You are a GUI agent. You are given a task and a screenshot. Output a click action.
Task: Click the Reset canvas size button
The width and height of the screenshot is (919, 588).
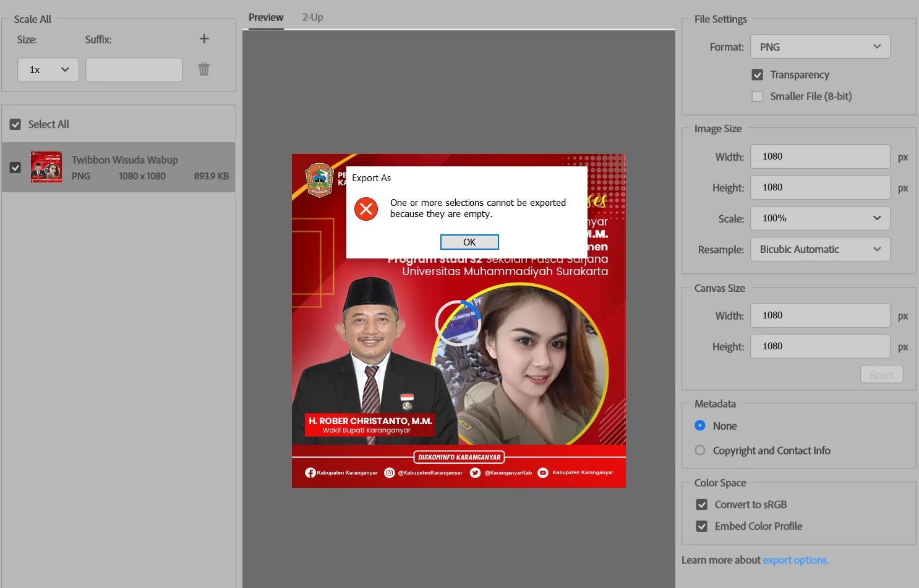[881, 375]
